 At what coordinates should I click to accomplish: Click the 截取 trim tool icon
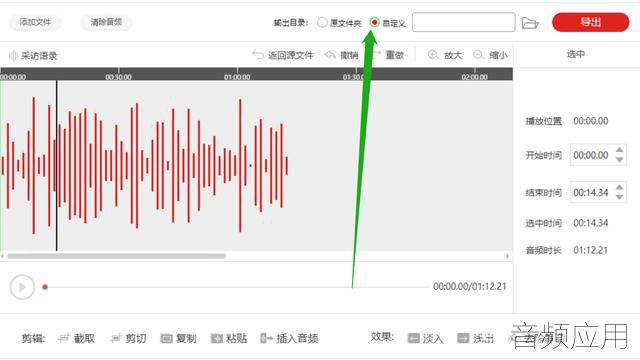click(x=64, y=338)
